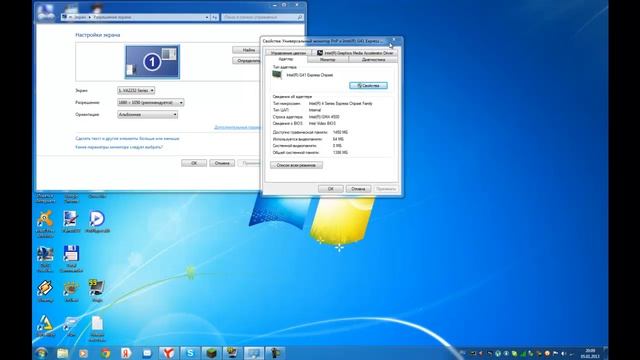Viewport: 640px width, 360px height.
Task: Switch to the Диагностика tab
Action: point(373,60)
